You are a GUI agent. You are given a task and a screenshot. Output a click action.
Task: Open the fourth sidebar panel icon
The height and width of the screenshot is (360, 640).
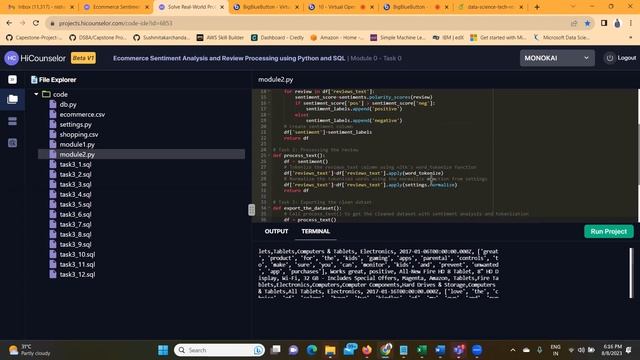(13, 143)
